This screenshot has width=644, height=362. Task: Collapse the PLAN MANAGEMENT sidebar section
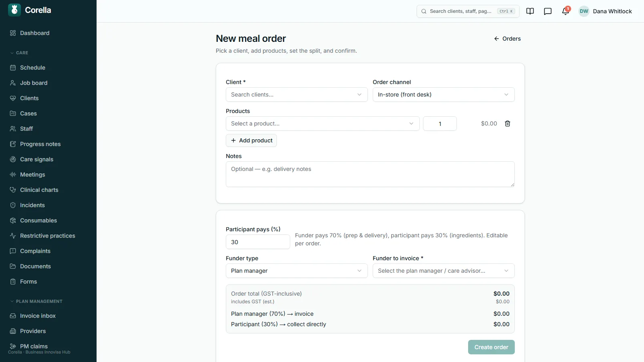(36, 301)
